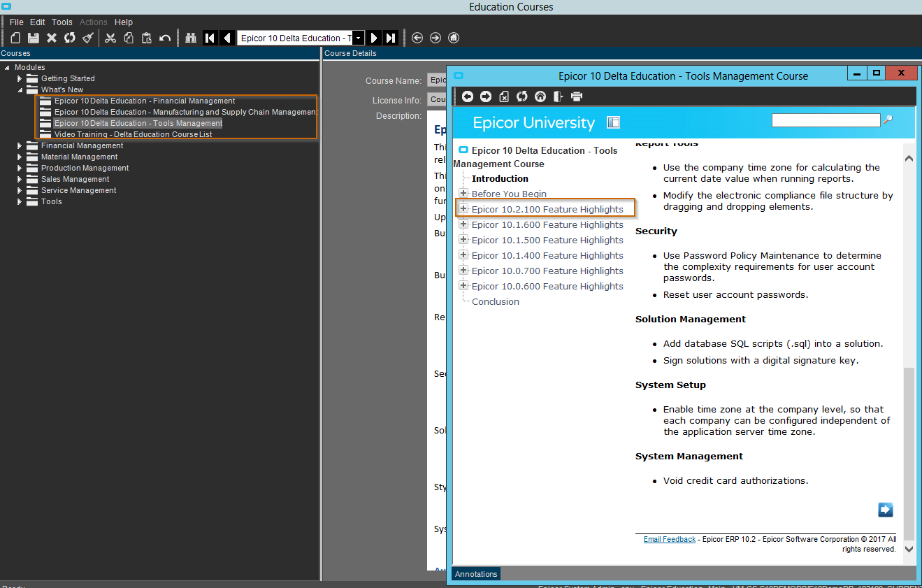Click content scrollbar up arrow
The width and height of the screenshot is (922, 588).
[x=909, y=159]
